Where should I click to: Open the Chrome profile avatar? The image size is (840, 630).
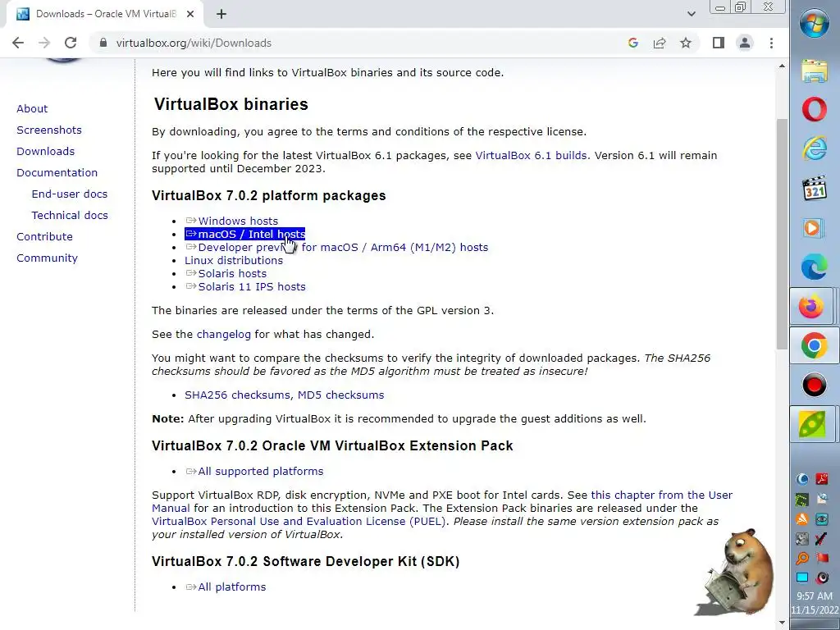[745, 43]
